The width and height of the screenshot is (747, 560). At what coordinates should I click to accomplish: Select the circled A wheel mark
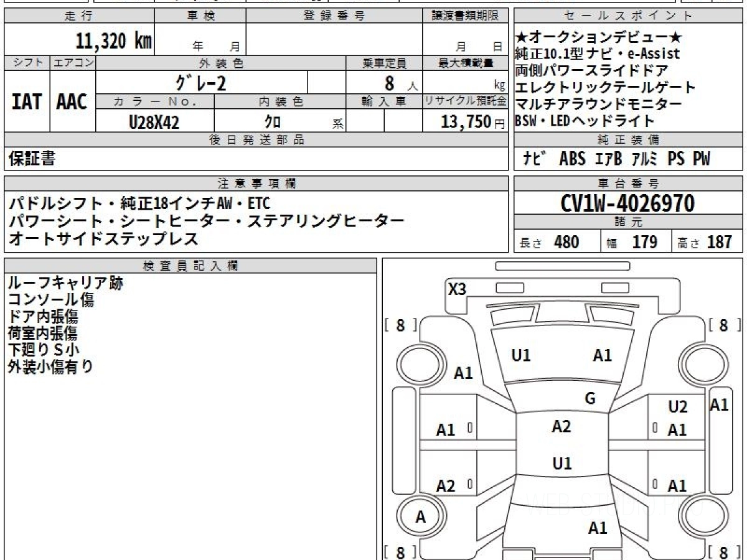(421, 517)
